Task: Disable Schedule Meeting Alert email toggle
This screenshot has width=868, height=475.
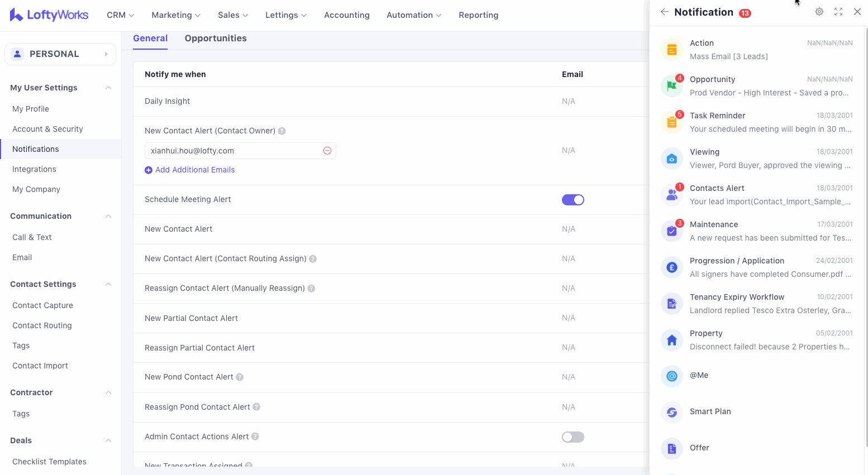Action: [x=573, y=200]
